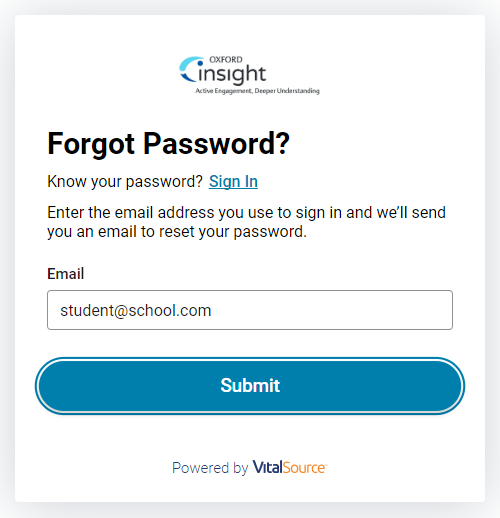Click the student@school.com text in the field
The image size is (500, 518).
tap(136, 310)
